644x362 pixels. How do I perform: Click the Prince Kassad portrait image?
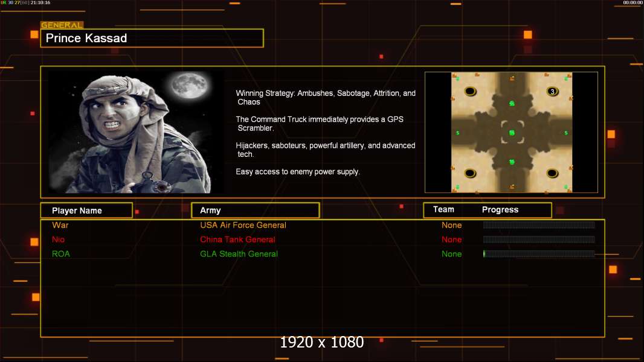click(x=137, y=132)
